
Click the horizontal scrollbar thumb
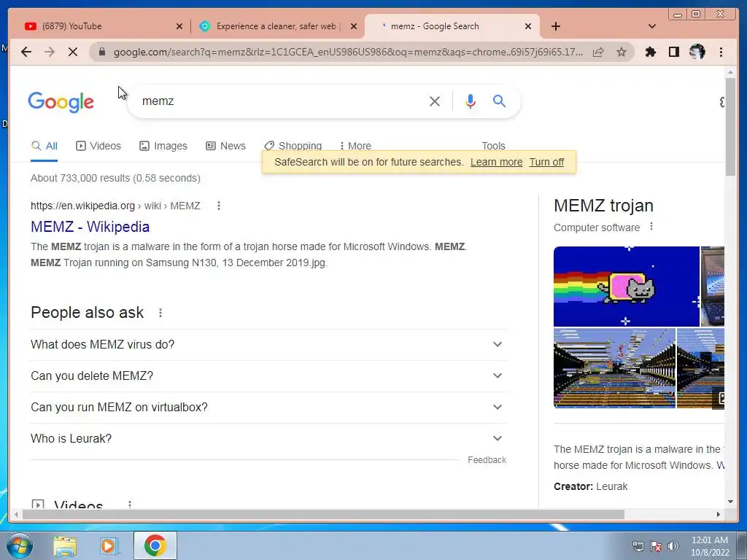tap(323, 514)
